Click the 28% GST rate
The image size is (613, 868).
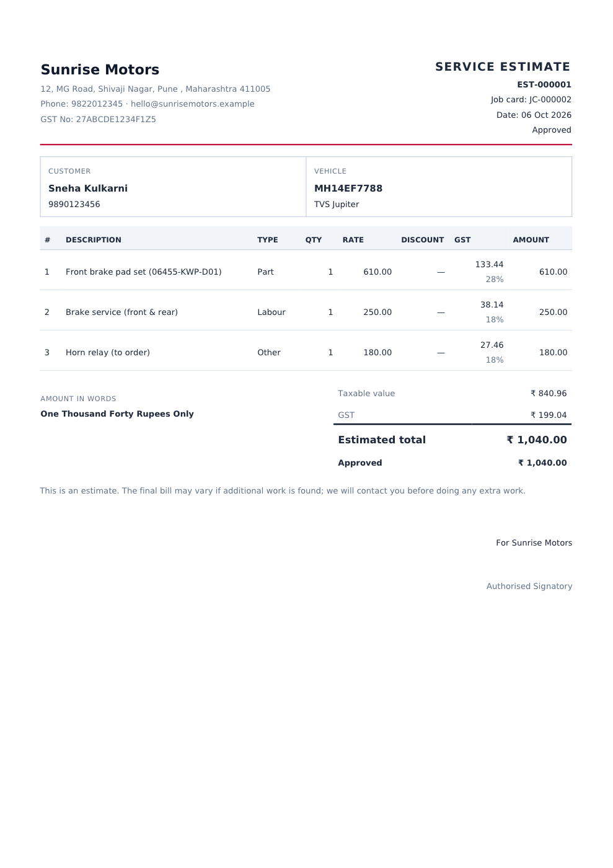pos(495,279)
